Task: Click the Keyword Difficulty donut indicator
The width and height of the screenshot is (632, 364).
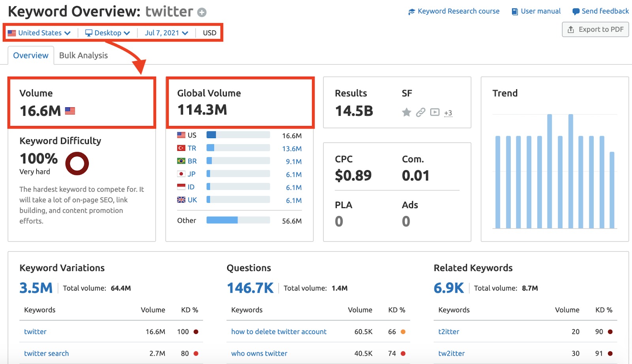Action: click(77, 163)
